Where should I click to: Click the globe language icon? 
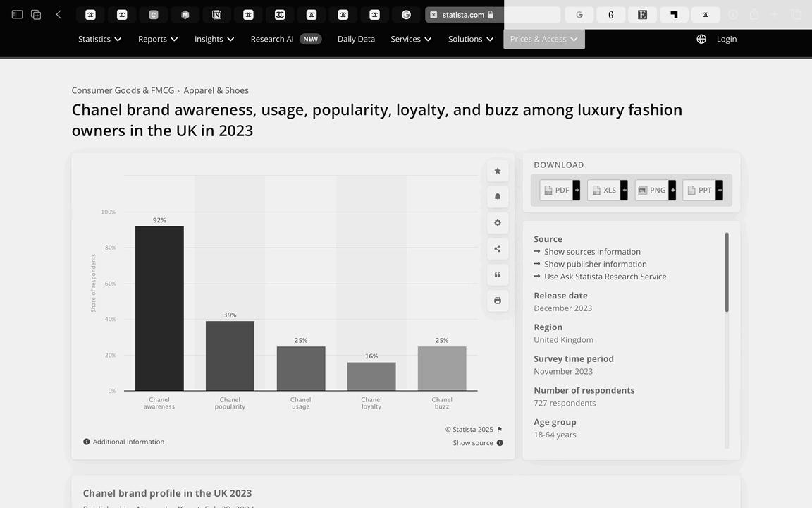(x=701, y=39)
